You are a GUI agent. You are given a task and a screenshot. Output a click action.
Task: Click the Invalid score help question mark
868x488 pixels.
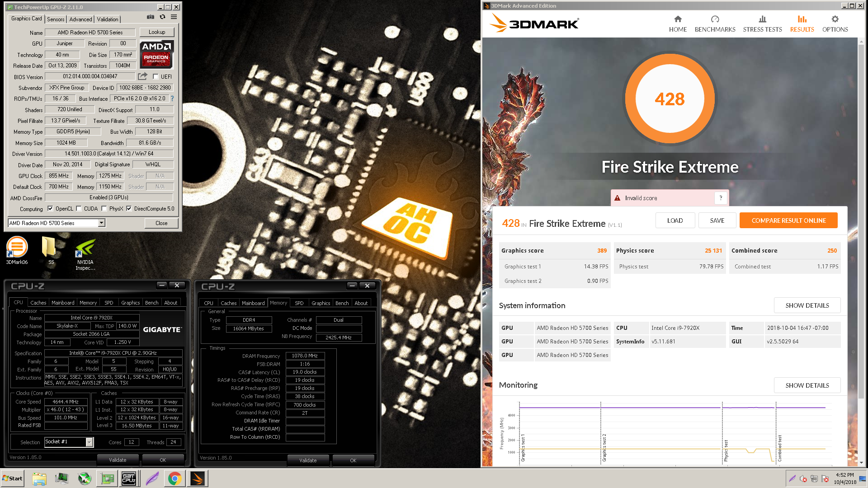pyautogui.click(x=721, y=198)
